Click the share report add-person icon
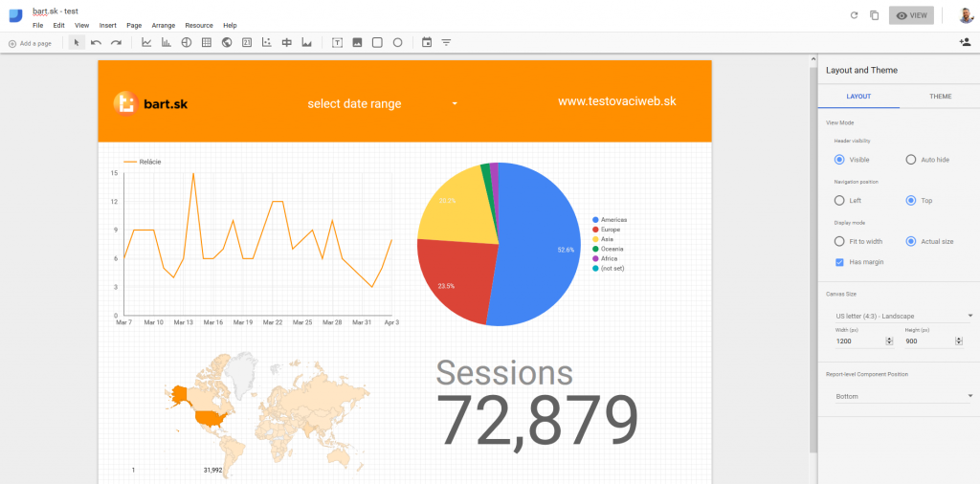 point(964,43)
